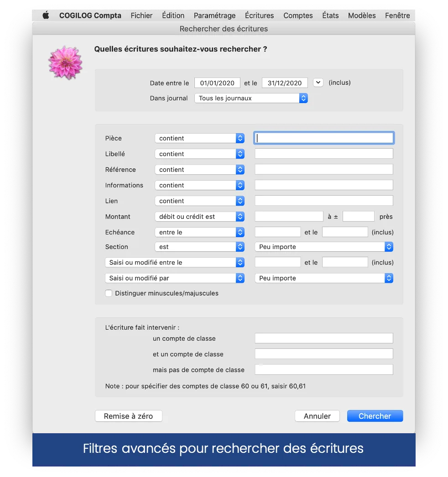The image size is (448, 477).
Task: Open the Montant débit ou crédit dropdown
Action: point(200,217)
